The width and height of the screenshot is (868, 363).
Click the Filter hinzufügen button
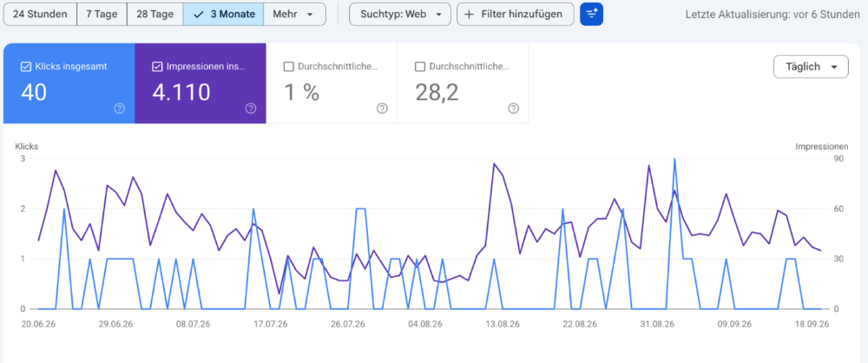(x=515, y=14)
